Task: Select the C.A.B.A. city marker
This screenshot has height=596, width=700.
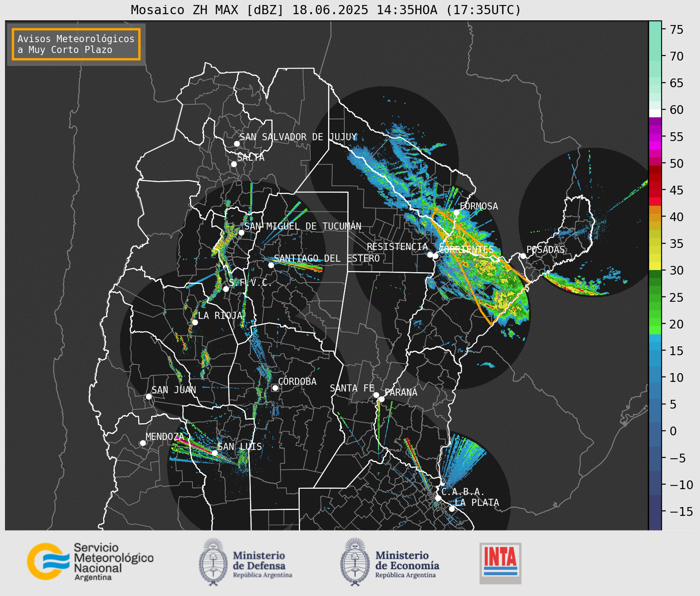Action: 438,498
